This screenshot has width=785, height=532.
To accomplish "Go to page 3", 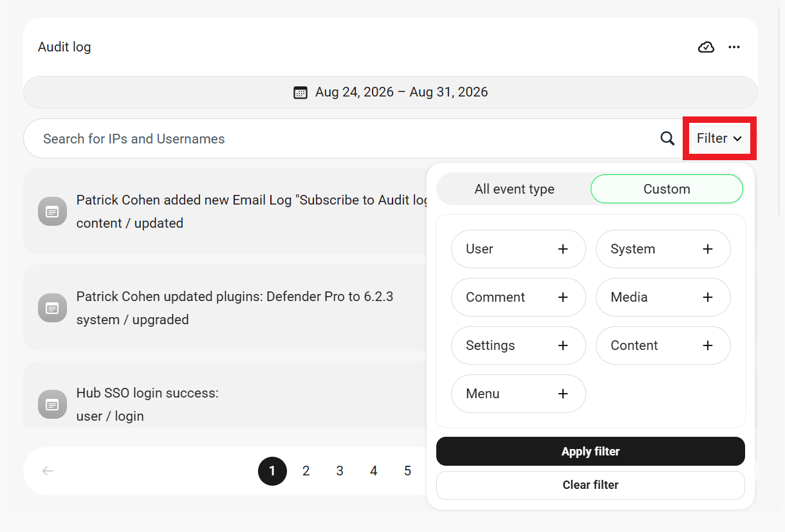I will point(340,471).
